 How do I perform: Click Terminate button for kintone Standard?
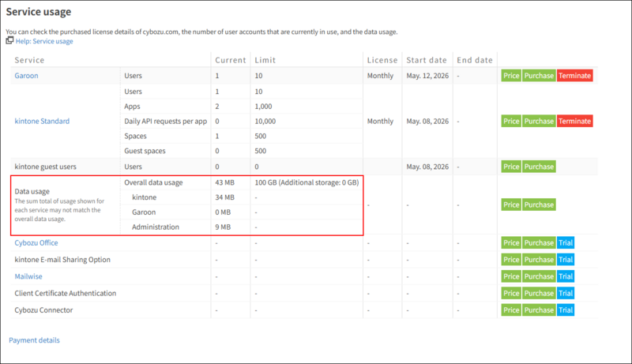coord(575,121)
